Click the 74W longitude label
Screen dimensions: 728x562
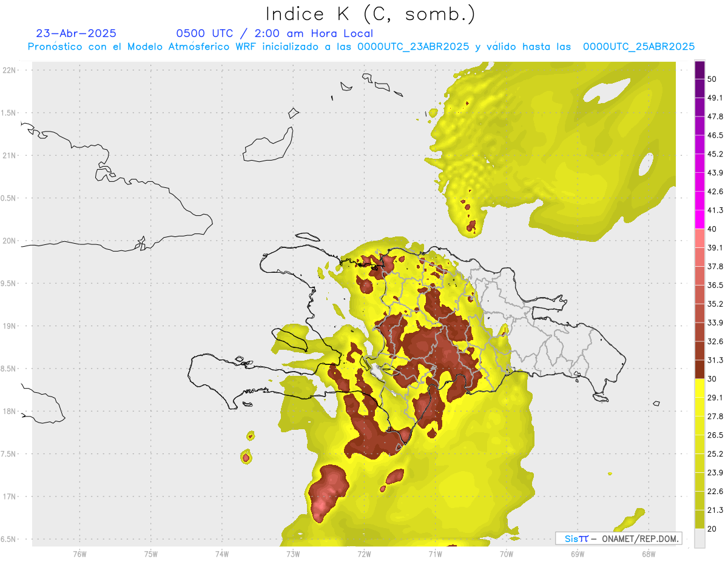222,554
